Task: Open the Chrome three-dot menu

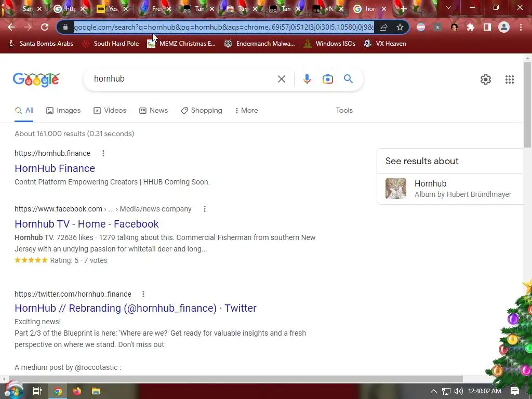Action: coord(521,27)
